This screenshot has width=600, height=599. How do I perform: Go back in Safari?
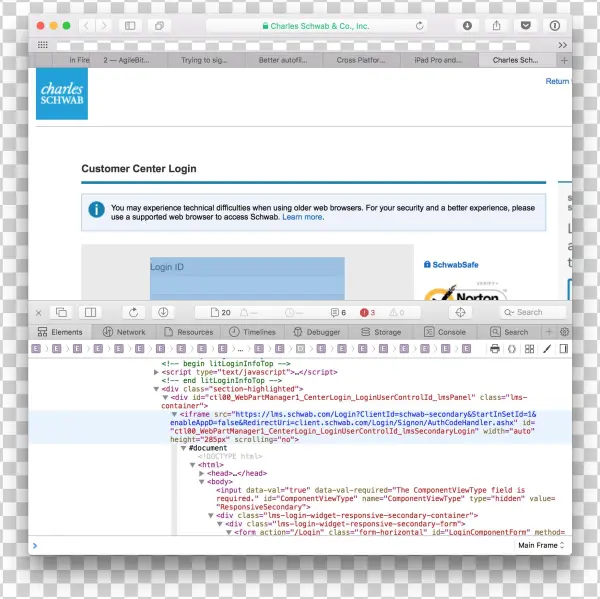pos(86,26)
